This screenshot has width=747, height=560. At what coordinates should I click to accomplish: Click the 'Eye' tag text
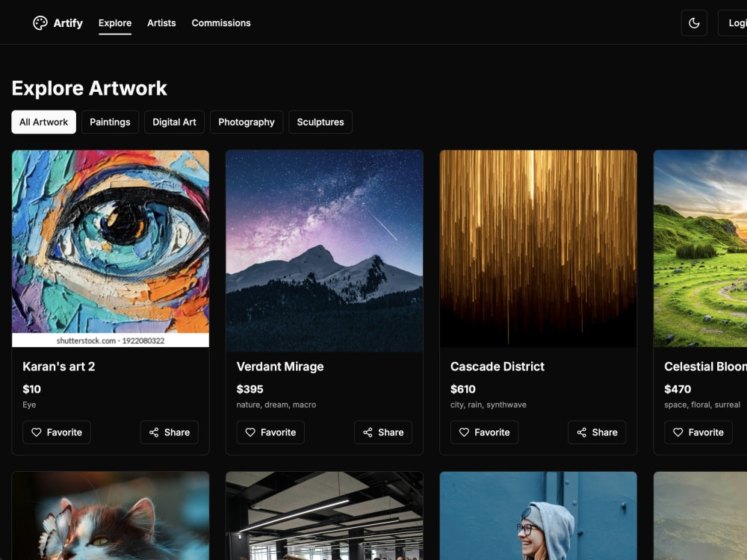coord(29,405)
